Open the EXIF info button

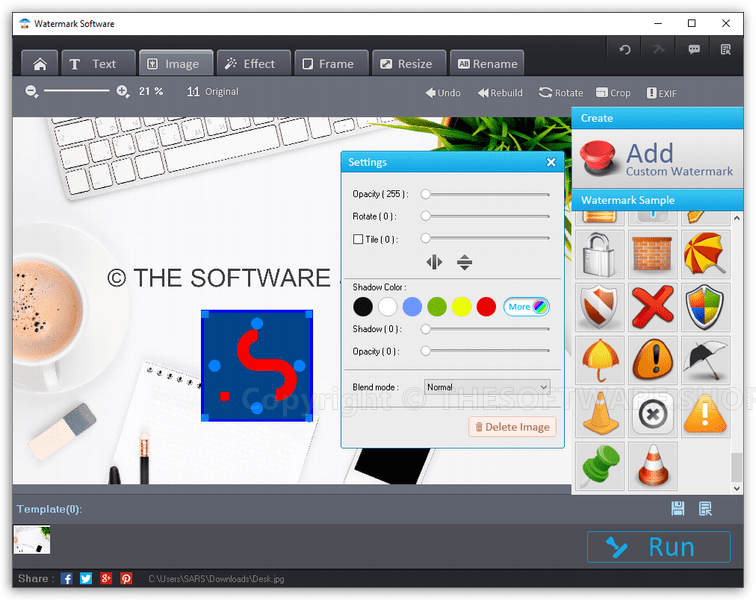pos(662,93)
